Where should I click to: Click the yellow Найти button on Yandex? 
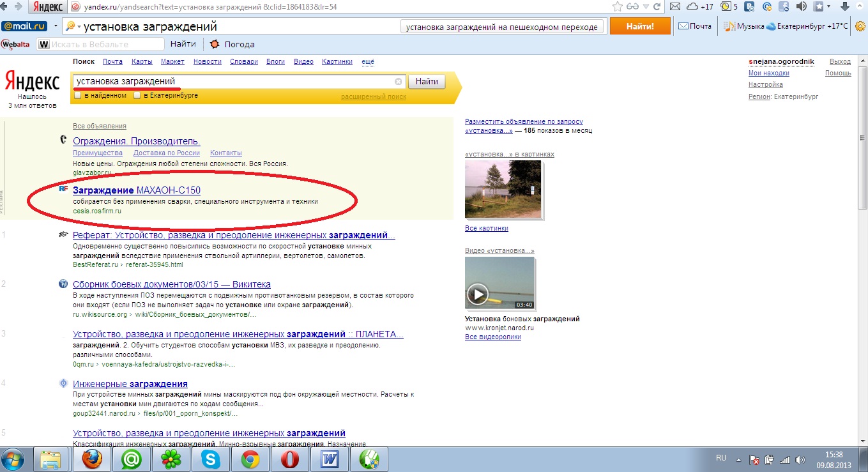coord(427,82)
